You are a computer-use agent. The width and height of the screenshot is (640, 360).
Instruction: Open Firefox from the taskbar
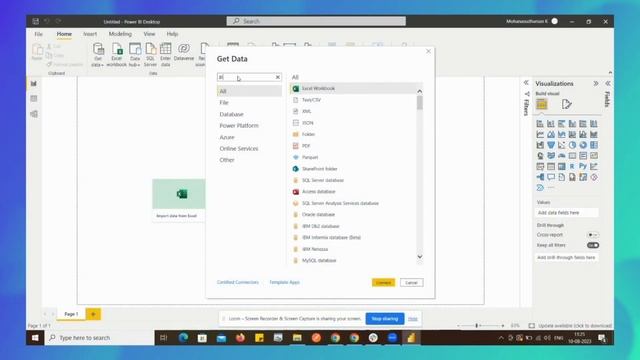point(240,338)
